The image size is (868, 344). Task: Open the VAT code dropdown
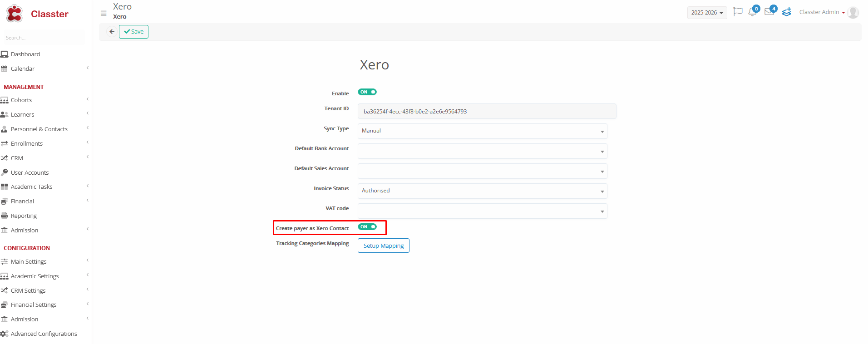click(482, 211)
